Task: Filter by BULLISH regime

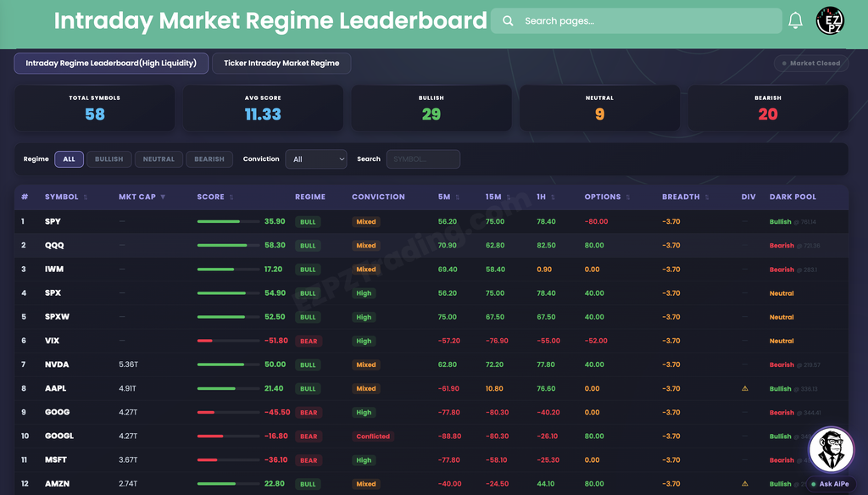Action: point(109,159)
